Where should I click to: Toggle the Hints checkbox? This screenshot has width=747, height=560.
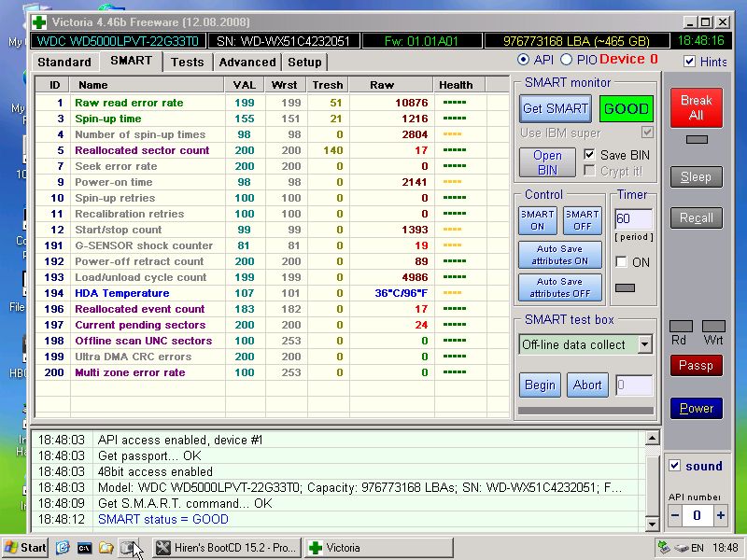pyautogui.click(x=689, y=62)
